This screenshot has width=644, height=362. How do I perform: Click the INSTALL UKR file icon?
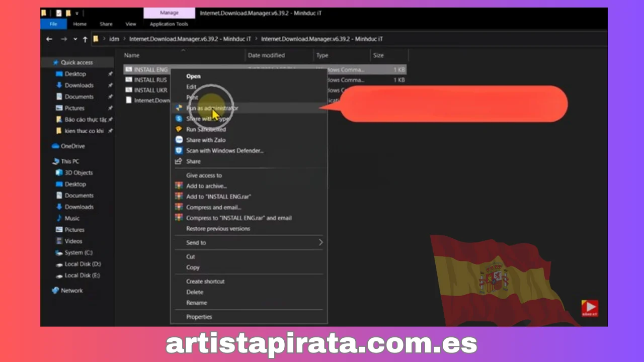coord(129,90)
